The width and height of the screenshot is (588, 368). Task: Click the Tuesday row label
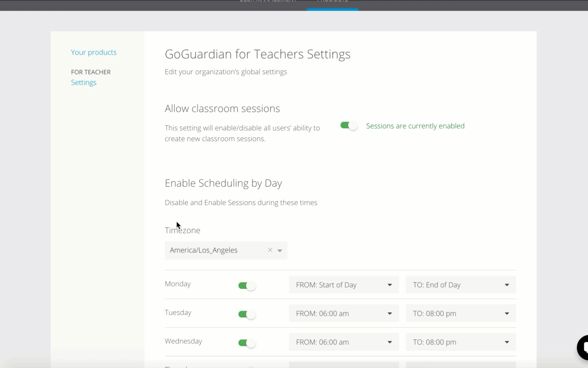pos(178,312)
